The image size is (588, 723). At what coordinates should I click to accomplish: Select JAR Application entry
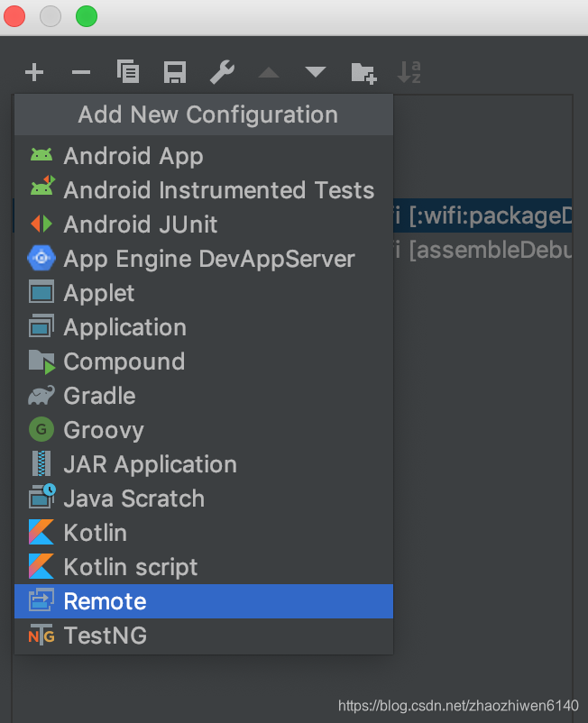tap(150, 464)
